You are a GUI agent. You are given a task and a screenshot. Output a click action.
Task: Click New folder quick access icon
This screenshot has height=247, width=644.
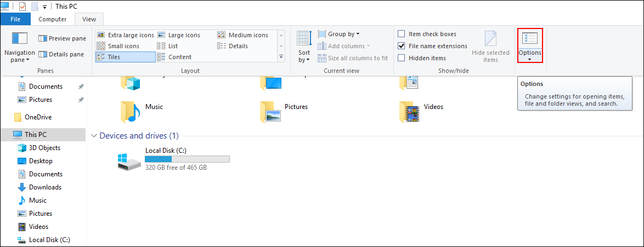click(x=35, y=7)
